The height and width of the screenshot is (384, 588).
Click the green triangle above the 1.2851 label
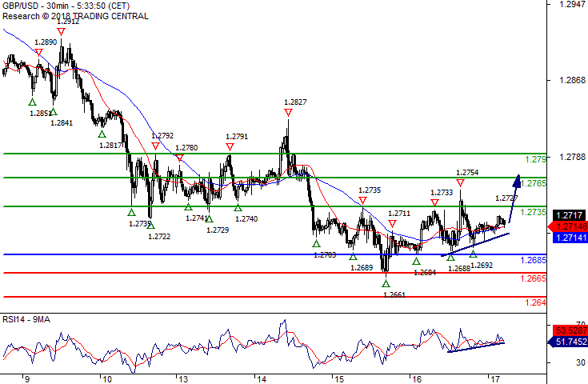coord(32,102)
